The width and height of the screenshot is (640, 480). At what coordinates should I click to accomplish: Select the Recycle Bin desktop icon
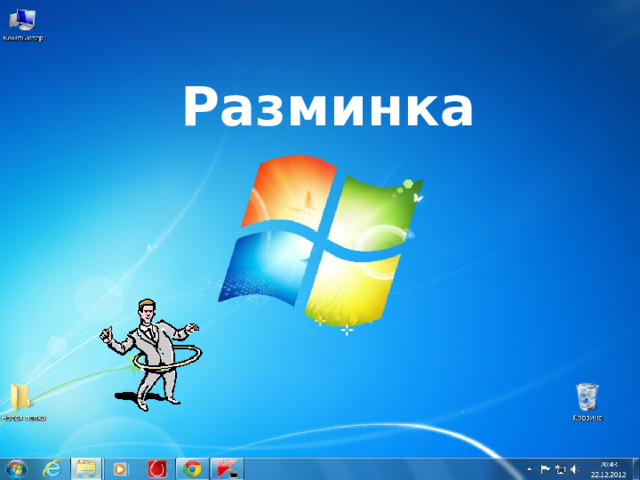(x=587, y=402)
